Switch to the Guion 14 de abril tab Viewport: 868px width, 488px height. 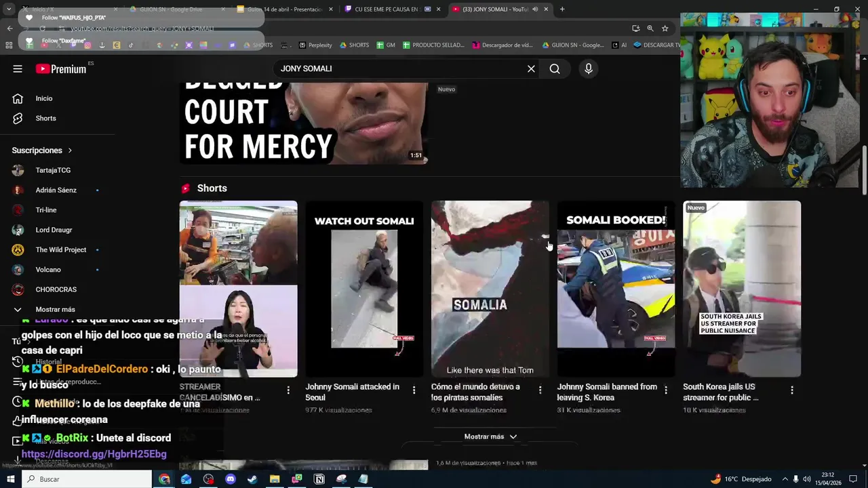285,9
